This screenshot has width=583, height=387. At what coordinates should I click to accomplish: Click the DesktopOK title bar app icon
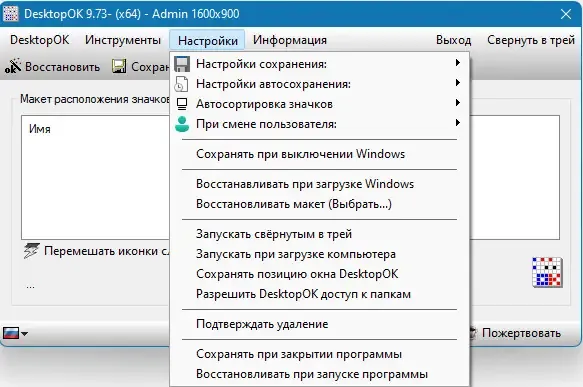click(10, 14)
